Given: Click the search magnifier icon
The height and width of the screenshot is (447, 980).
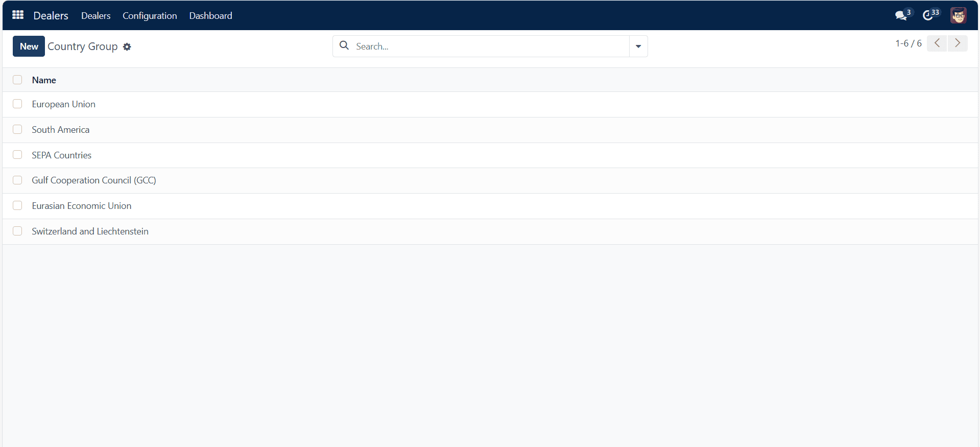Looking at the screenshot, I should (x=344, y=45).
